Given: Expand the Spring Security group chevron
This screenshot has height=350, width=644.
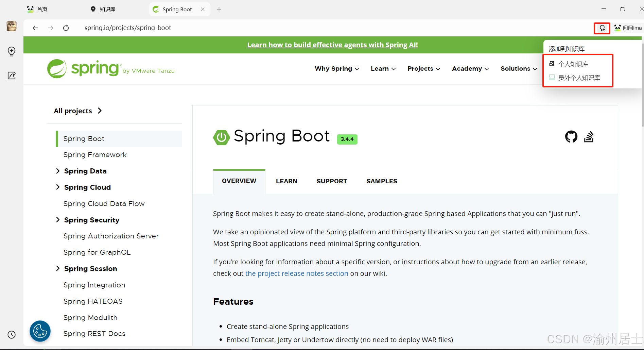Looking at the screenshot, I should [58, 220].
